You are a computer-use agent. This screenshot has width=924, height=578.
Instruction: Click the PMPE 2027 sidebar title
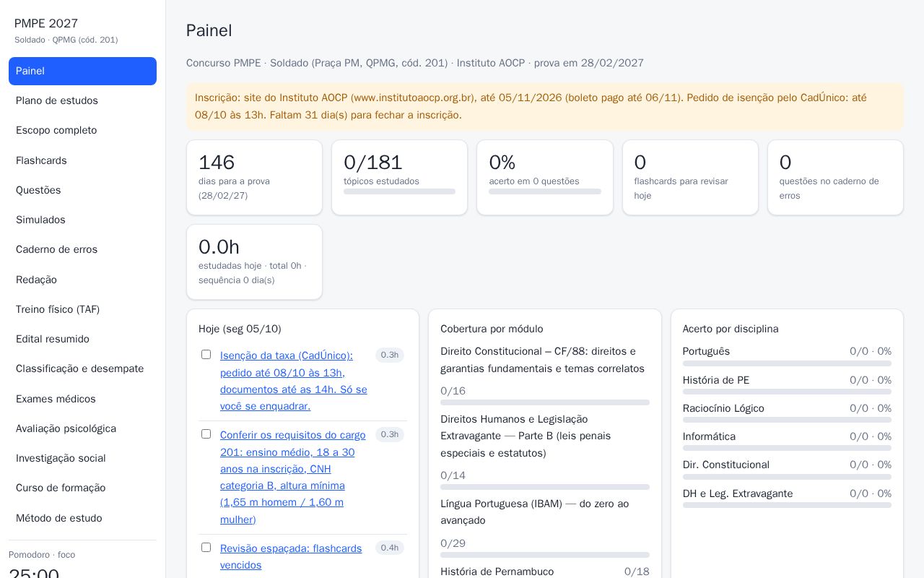[x=46, y=24]
